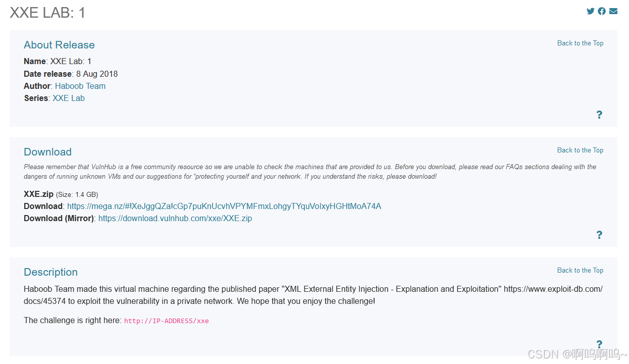Click the question mark under Description

click(599, 344)
